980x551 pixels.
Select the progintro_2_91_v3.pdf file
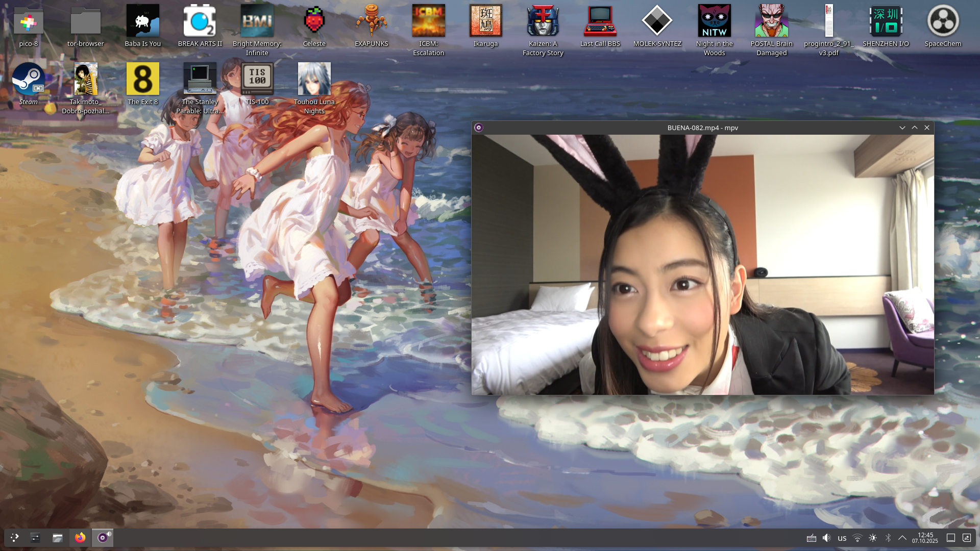pyautogui.click(x=828, y=21)
